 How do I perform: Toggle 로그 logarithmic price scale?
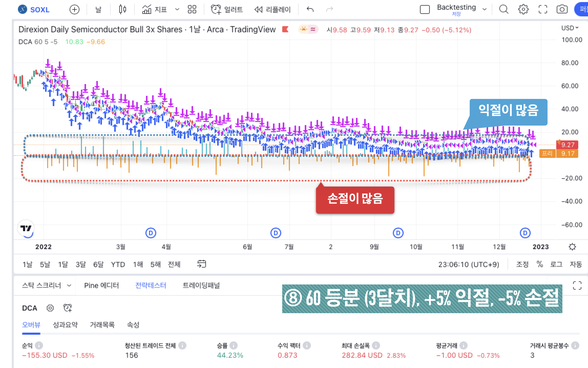click(556, 264)
